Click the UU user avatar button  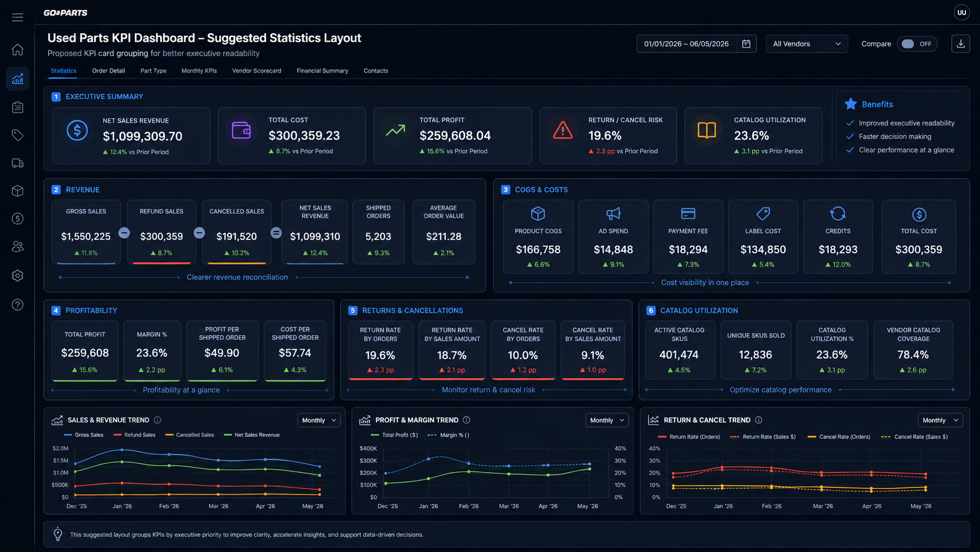pyautogui.click(x=962, y=12)
